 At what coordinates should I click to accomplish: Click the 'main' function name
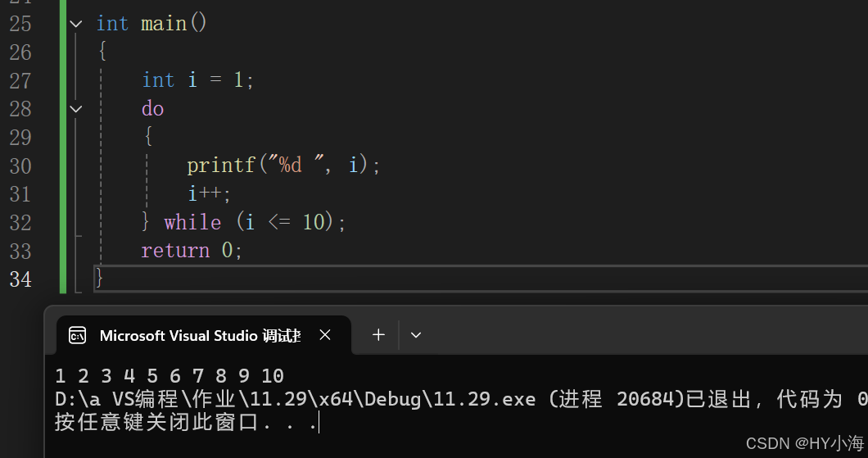coord(164,24)
